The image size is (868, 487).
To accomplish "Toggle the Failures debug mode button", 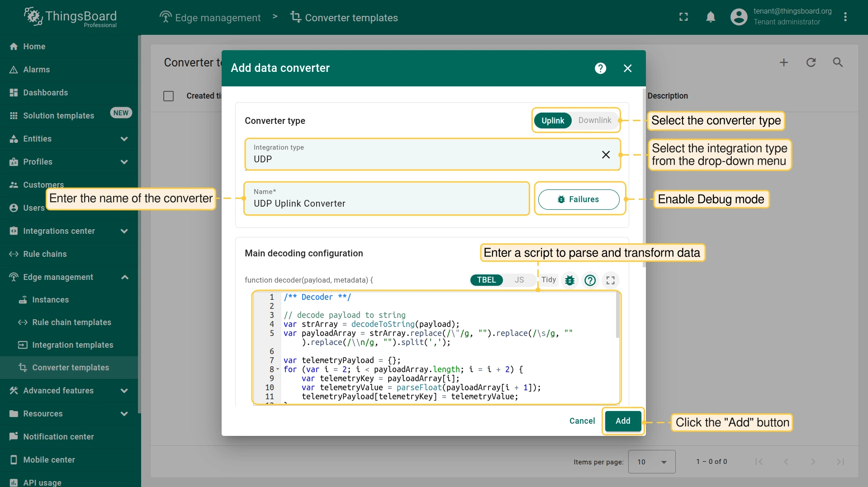I will (579, 199).
